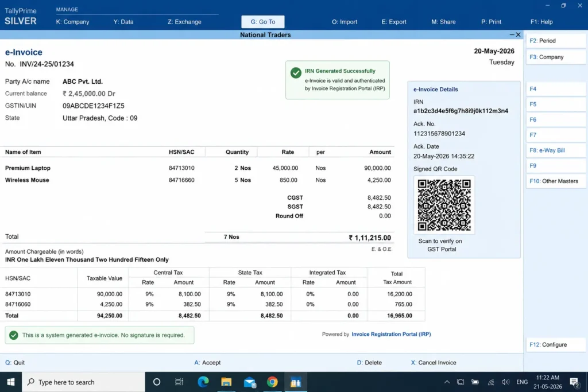Click total amount ₹ 1,11,215.00
The width and height of the screenshot is (588, 392).
(x=370, y=238)
